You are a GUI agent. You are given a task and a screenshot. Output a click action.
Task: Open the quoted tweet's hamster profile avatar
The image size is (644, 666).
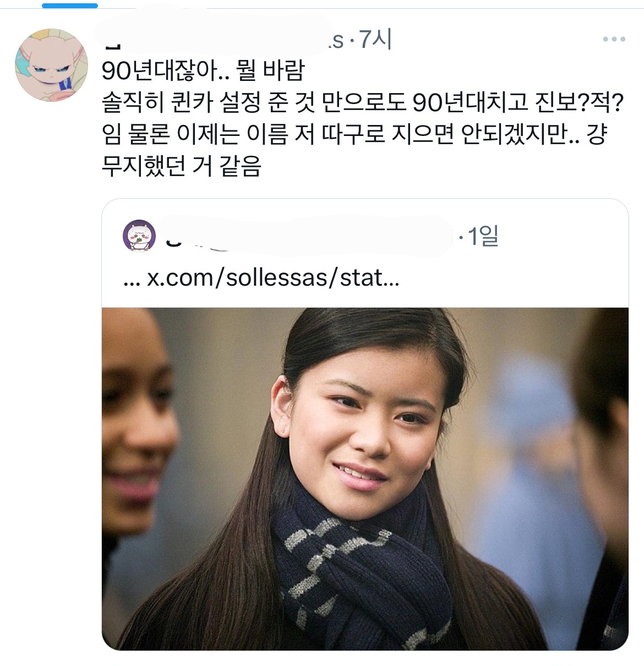pyautogui.click(x=139, y=236)
